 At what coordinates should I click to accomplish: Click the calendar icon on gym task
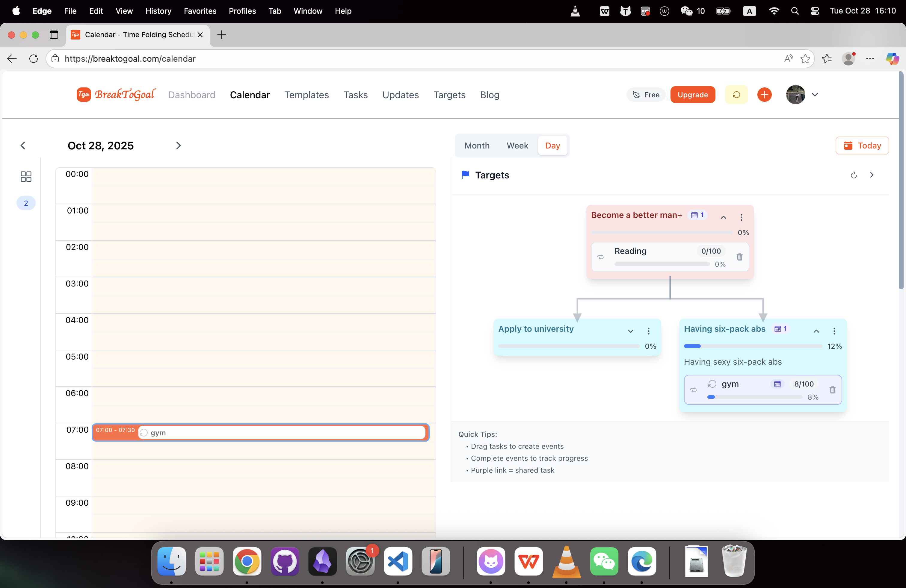(777, 384)
